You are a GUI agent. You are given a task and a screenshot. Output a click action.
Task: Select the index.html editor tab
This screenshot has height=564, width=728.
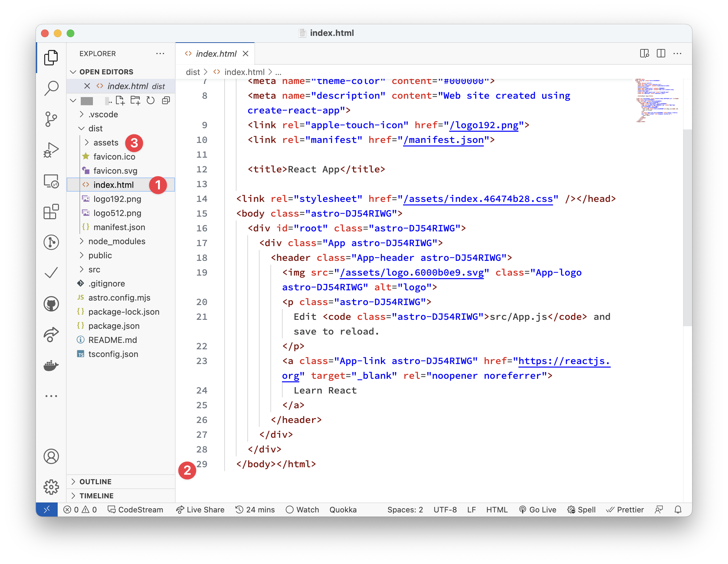coord(215,53)
